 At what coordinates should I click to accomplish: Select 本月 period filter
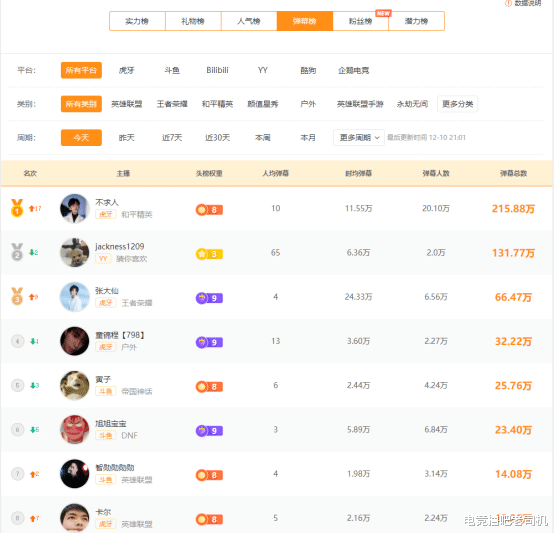click(308, 137)
